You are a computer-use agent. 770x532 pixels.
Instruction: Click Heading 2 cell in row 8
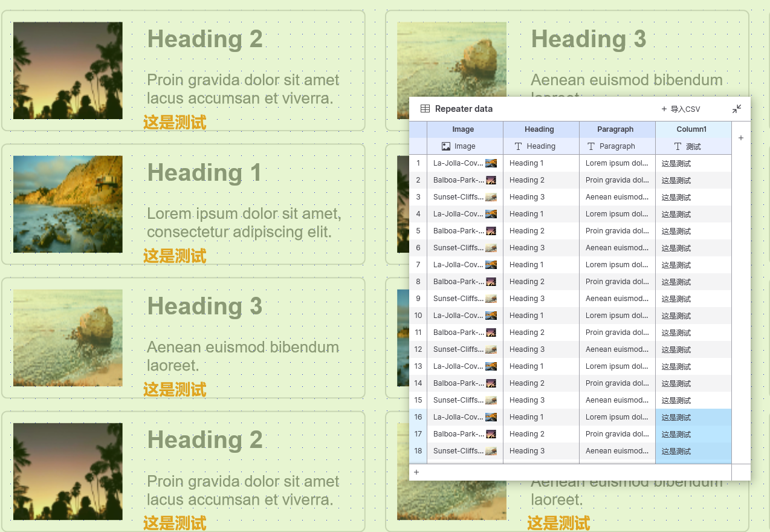click(541, 282)
